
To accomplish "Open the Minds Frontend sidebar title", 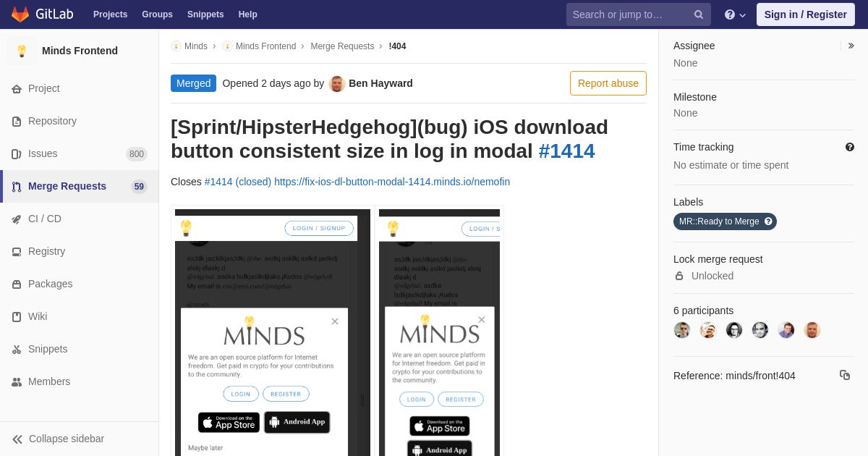I will click(x=80, y=51).
